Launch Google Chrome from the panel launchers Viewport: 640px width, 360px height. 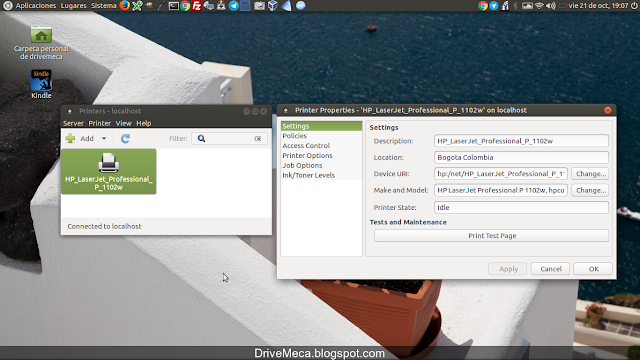click(185, 6)
